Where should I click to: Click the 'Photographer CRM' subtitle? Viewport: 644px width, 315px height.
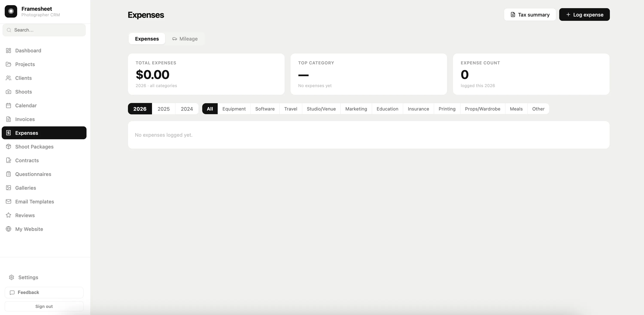(41, 15)
